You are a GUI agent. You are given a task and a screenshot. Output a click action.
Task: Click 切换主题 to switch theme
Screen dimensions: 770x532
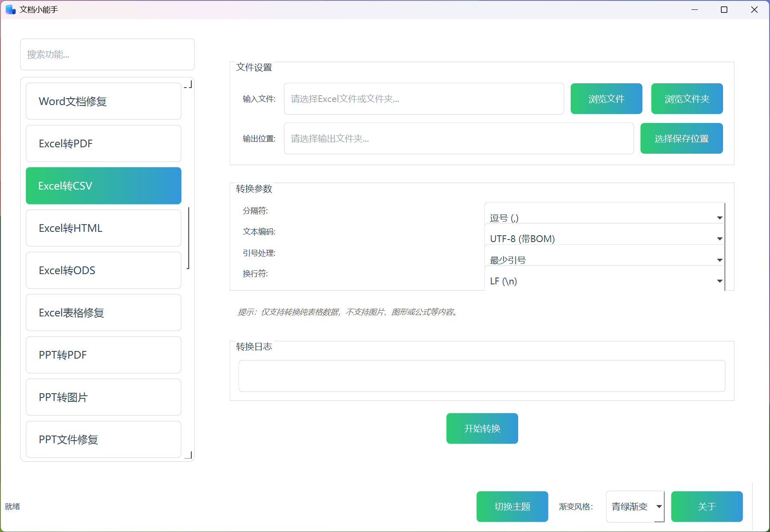(512, 506)
